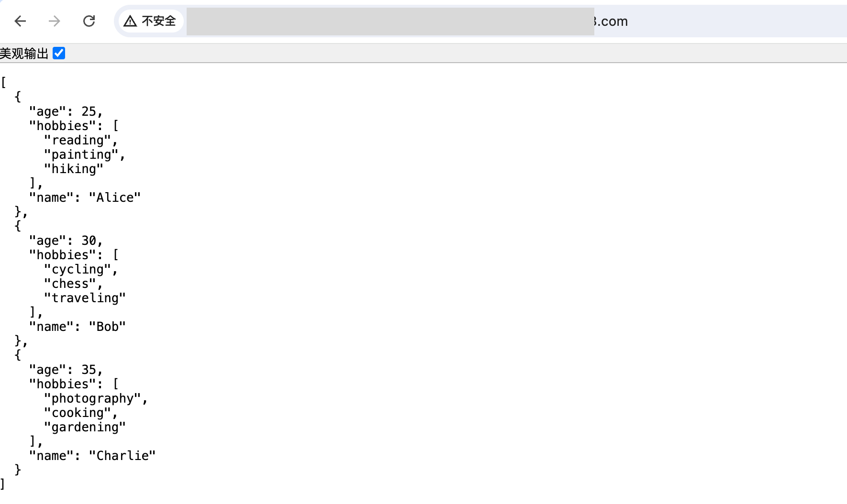Click the "traveling" hobby string
The image size is (847, 504).
point(85,298)
